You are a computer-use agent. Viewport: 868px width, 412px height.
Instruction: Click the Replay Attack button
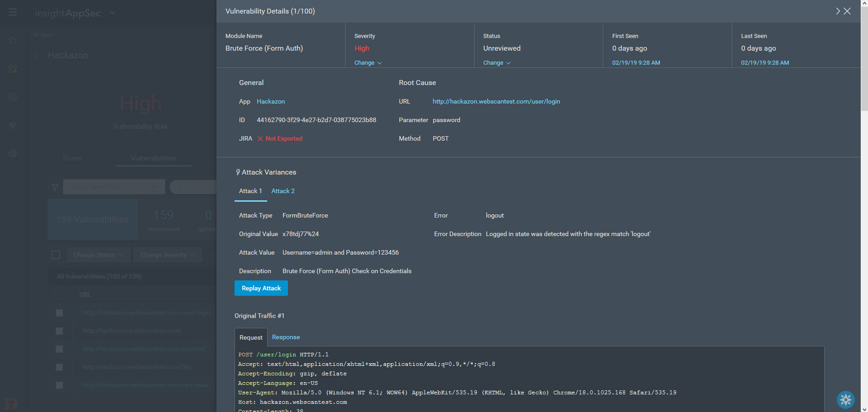pyautogui.click(x=261, y=288)
